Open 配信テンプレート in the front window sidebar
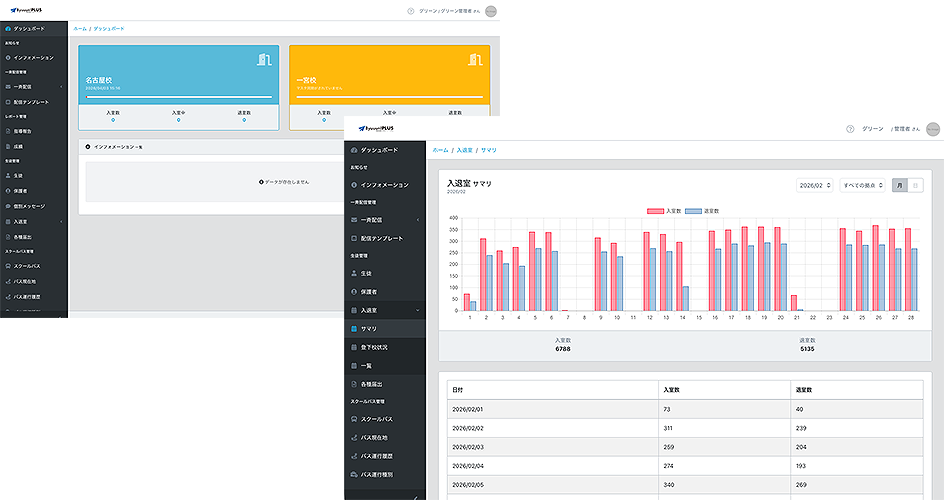The height and width of the screenshot is (500, 944). [x=382, y=238]
